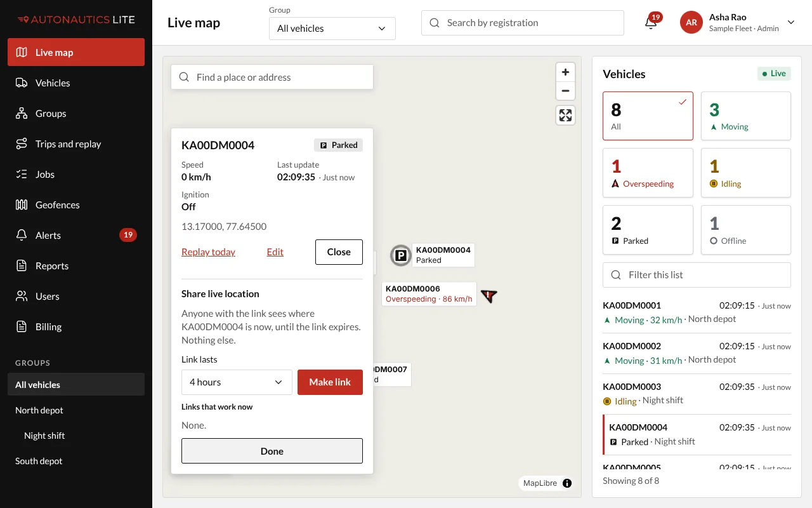Zoom out on the map
812x508 pixels.
[x=565, y=91]
